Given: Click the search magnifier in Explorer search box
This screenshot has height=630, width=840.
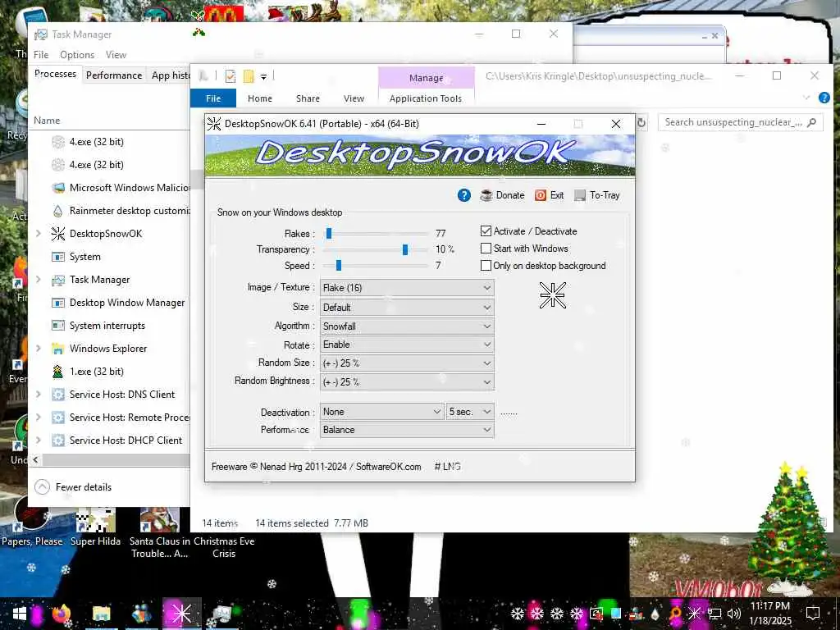Looking at the screenshot, I should pos(811,122).
